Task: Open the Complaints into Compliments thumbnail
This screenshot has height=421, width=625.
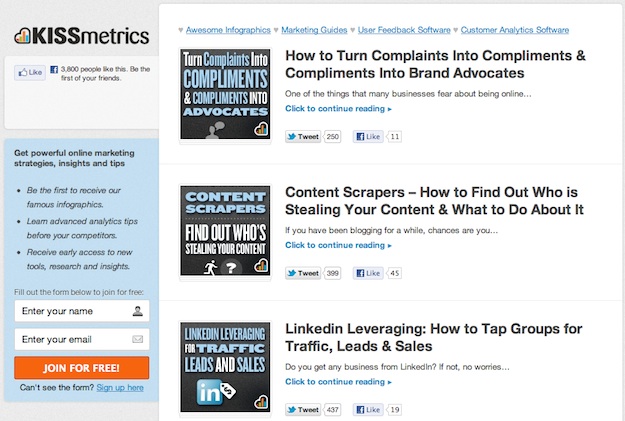Action: click(223, 94)
